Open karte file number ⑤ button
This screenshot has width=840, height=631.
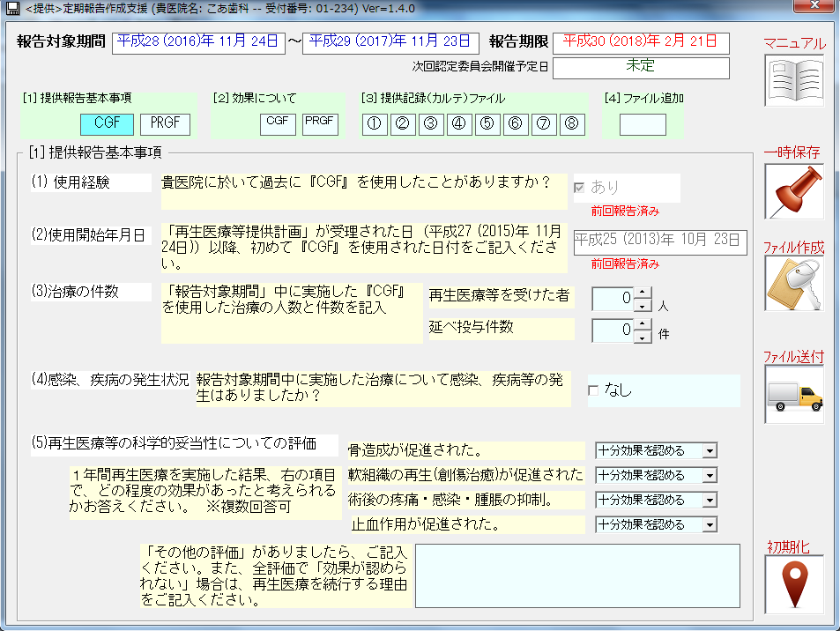pyautogui.click(x=487, y=123)
